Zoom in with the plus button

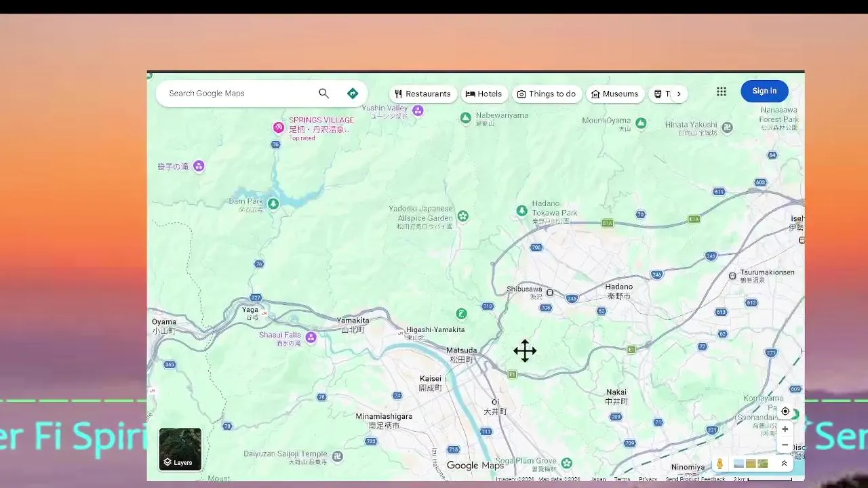(x=785, y=429)
